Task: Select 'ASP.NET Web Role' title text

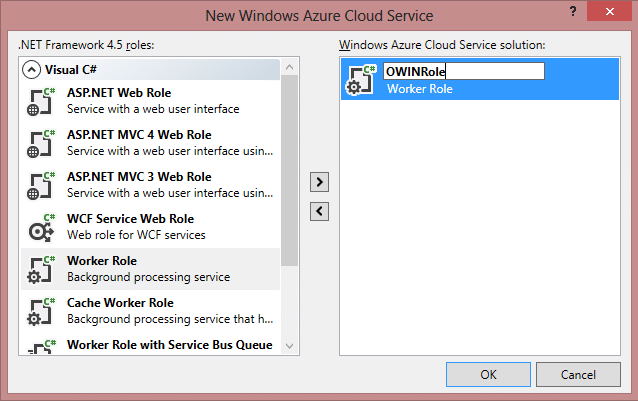Action: click(x=119, y=93)
